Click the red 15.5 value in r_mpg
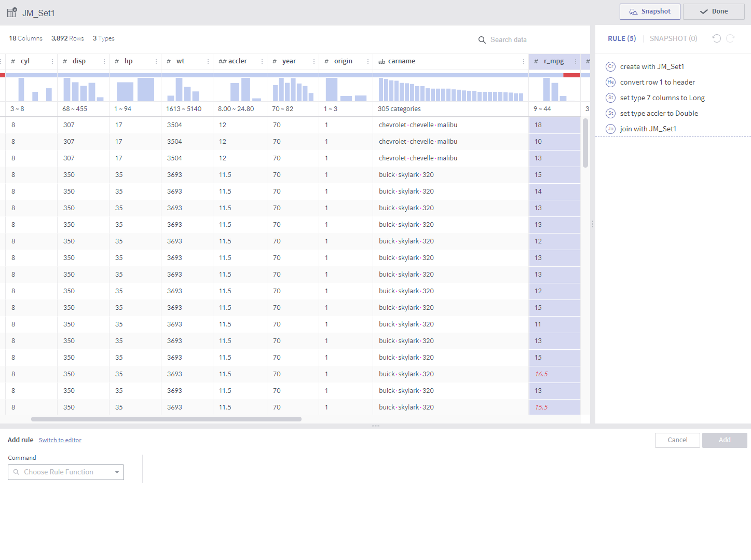The height and width of the screenshot is (560, 751). [541, 407]
